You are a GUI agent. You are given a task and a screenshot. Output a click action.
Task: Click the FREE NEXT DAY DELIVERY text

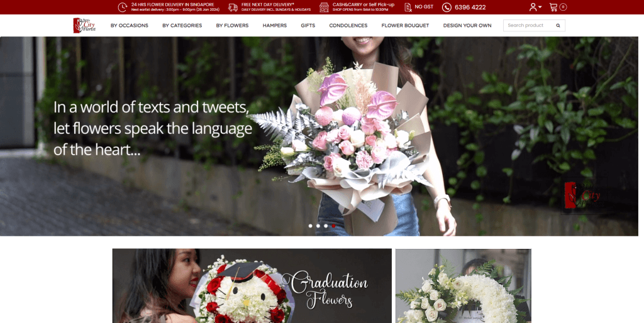point(268,4)
